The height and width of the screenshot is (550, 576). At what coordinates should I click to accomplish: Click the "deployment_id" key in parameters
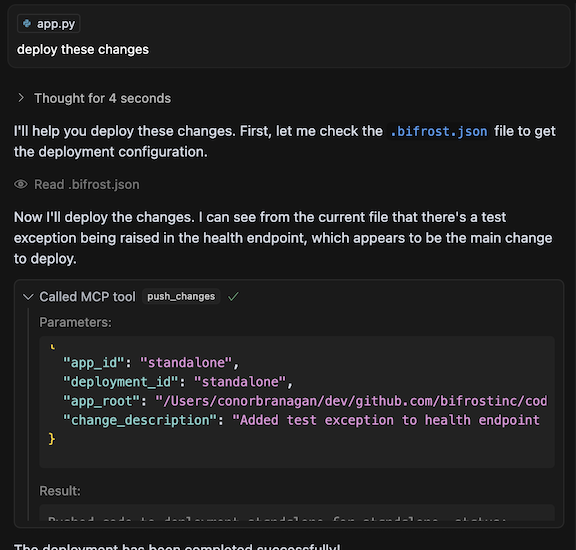click(x=121, y=382)
